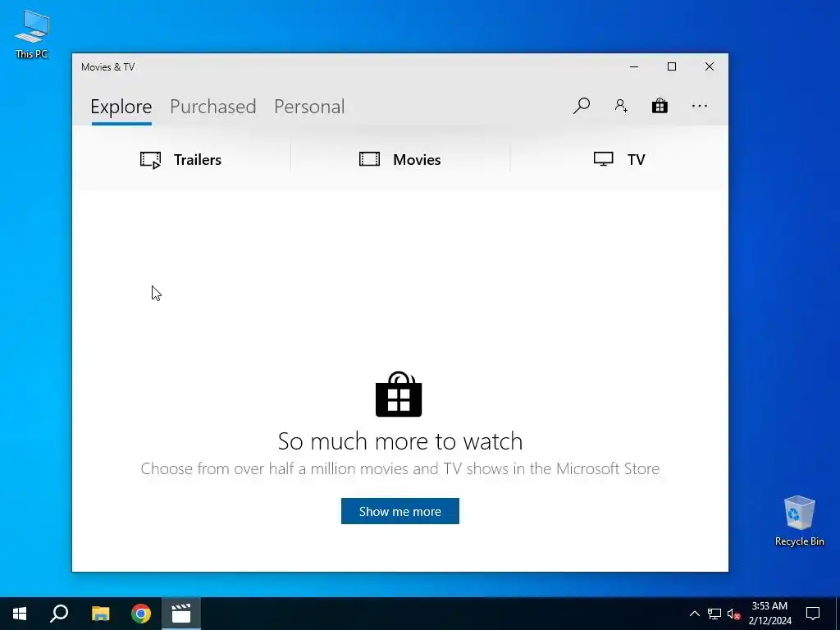The height and width of the screenshot is (630, 840).
Task: Click the muted volume tray icon
Action: pyautogui.click(x=733, y=614)
